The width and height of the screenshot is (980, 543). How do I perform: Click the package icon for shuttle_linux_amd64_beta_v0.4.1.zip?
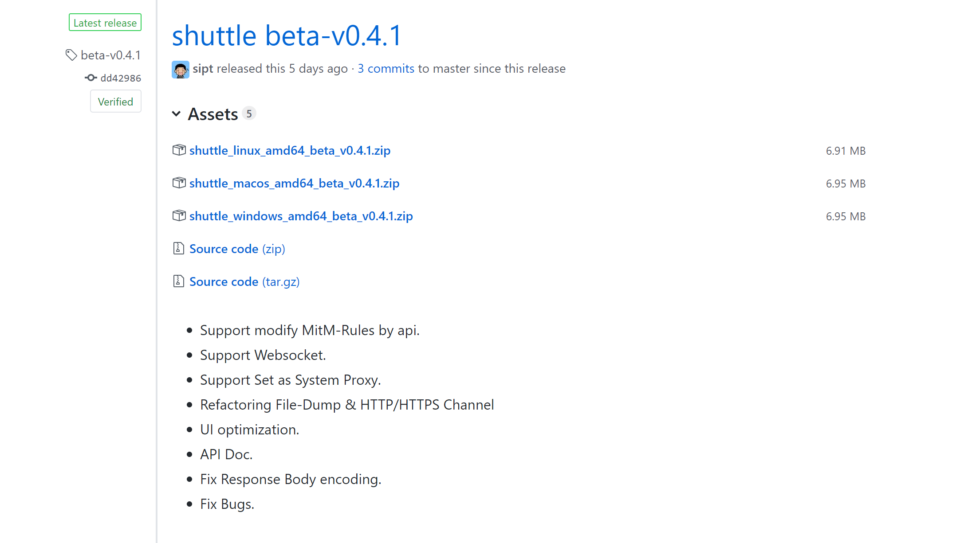coord(179,150)
